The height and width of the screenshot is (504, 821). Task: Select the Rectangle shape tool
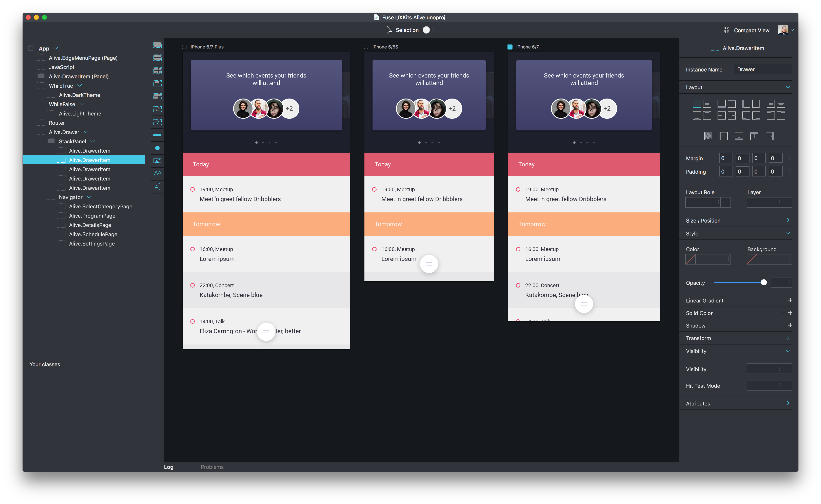click(157, 135)
